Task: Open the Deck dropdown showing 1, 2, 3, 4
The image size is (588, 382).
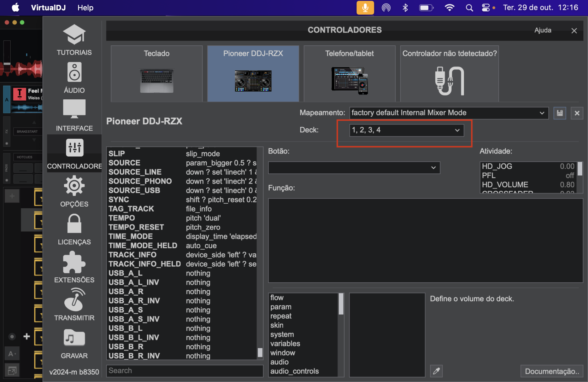Action: coord(406,130)
